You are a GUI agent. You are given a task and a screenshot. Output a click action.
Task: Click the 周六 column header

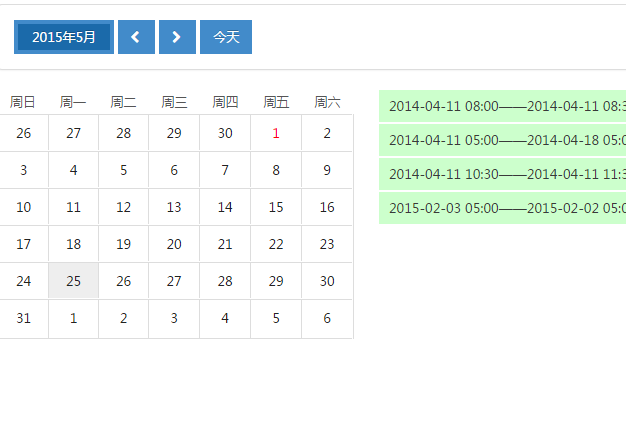click(x=327, y=102)
